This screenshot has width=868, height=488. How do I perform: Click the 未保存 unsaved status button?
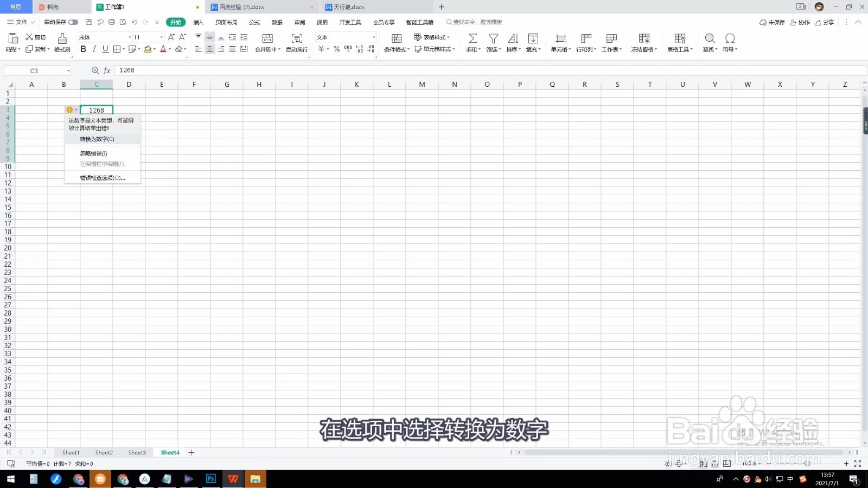(x=772, y=22)
